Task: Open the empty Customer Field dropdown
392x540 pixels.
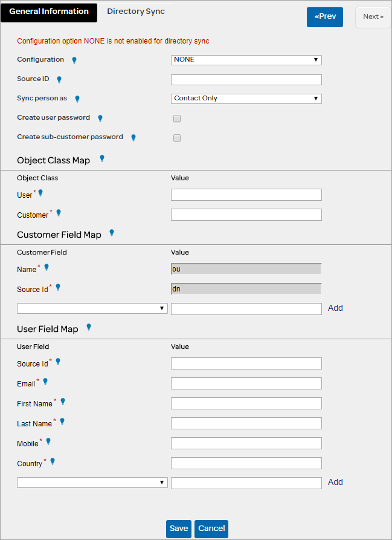Action: (92, 308)
